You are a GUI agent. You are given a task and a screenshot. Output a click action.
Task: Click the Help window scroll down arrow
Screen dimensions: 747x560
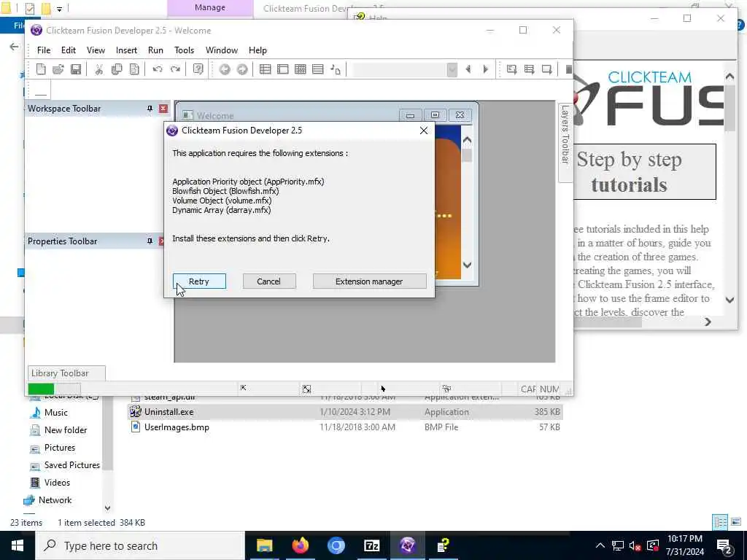point(729,300)
